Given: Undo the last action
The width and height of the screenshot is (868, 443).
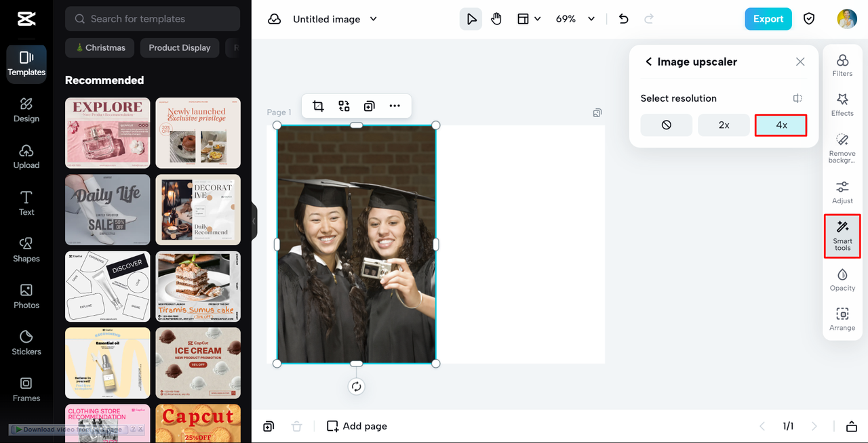Looking at the screenshot, I should coord(624,19).
